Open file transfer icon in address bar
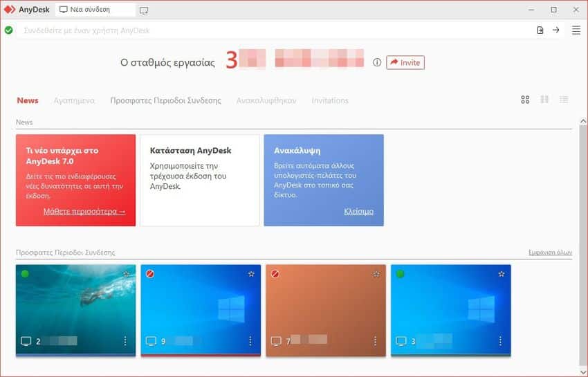This screenshot has height=377, width=588. [540, 30]
